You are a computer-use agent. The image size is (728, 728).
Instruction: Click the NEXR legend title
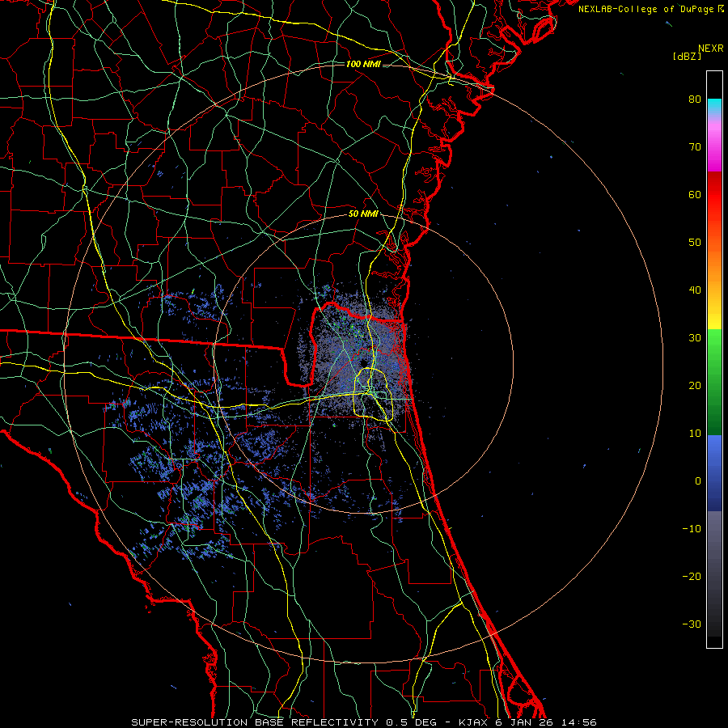click(711, 49)
